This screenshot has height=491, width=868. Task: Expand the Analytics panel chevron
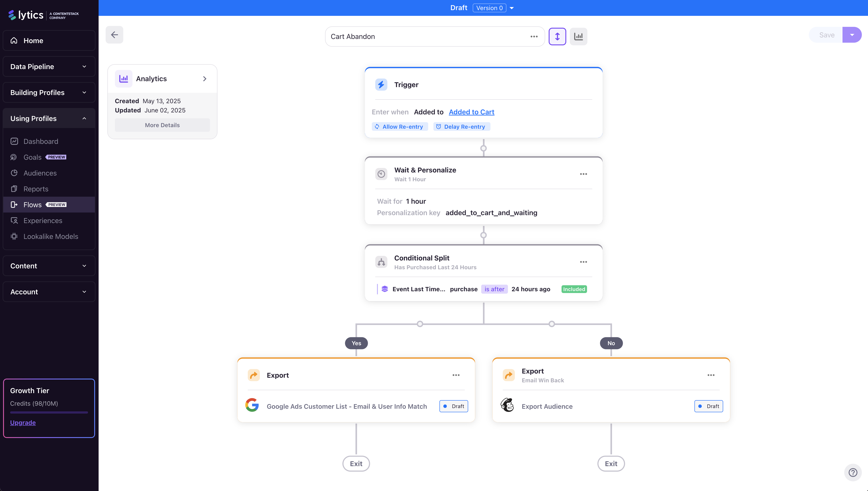204,79
